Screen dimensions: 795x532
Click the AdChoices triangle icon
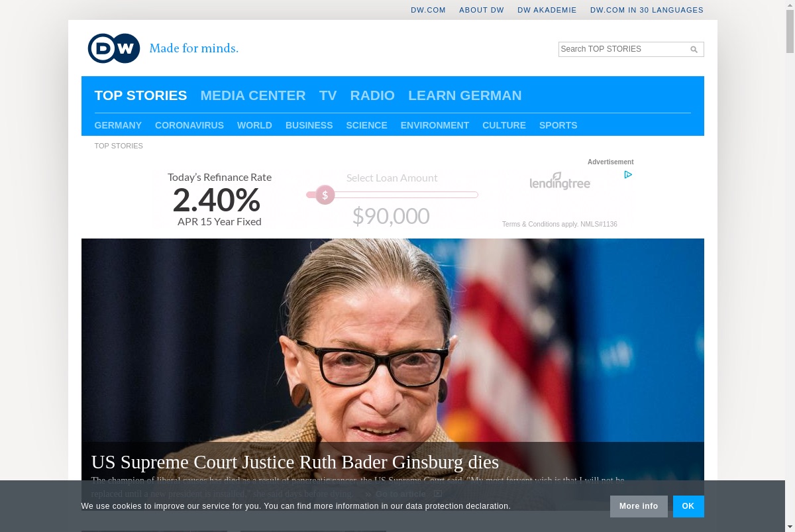(x=628, y=175)
